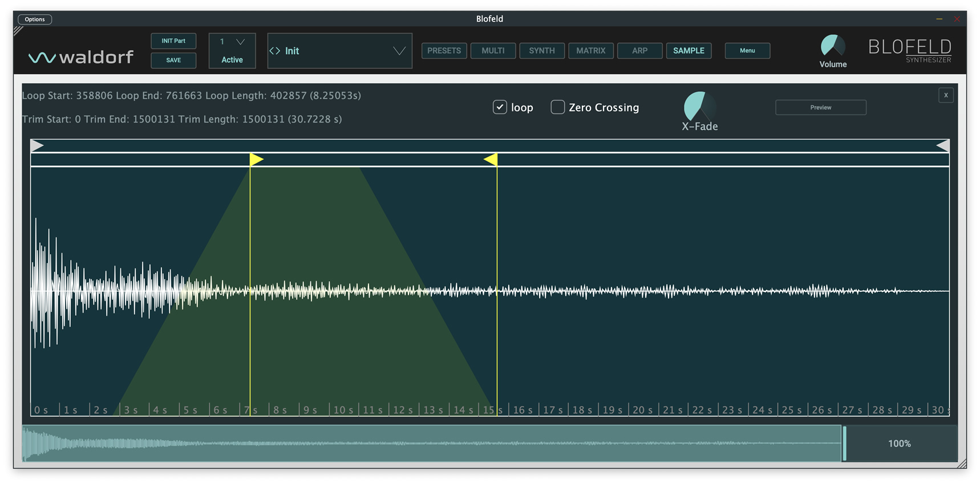Open the SYNTH tab

click(x=542, y=51)
